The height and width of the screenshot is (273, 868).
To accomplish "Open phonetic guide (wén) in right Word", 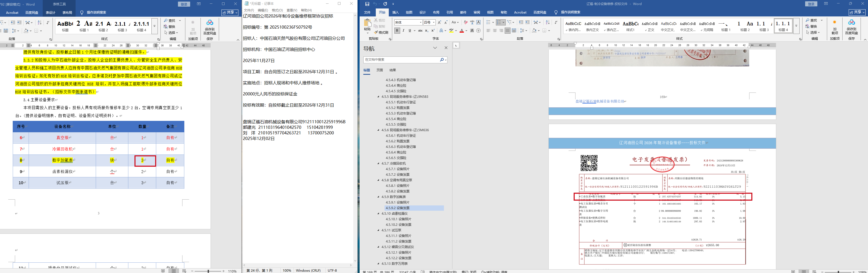I will [x=472, y=22].
